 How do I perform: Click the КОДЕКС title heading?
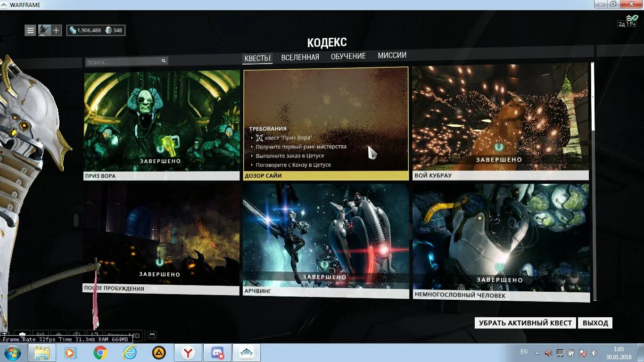(327, 42)
